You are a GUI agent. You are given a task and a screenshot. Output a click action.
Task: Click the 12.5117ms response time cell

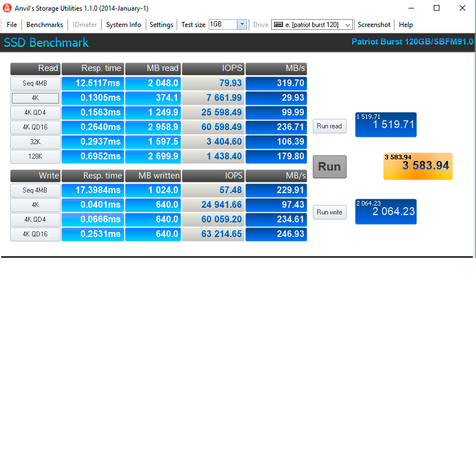click(x=93, y=83)
